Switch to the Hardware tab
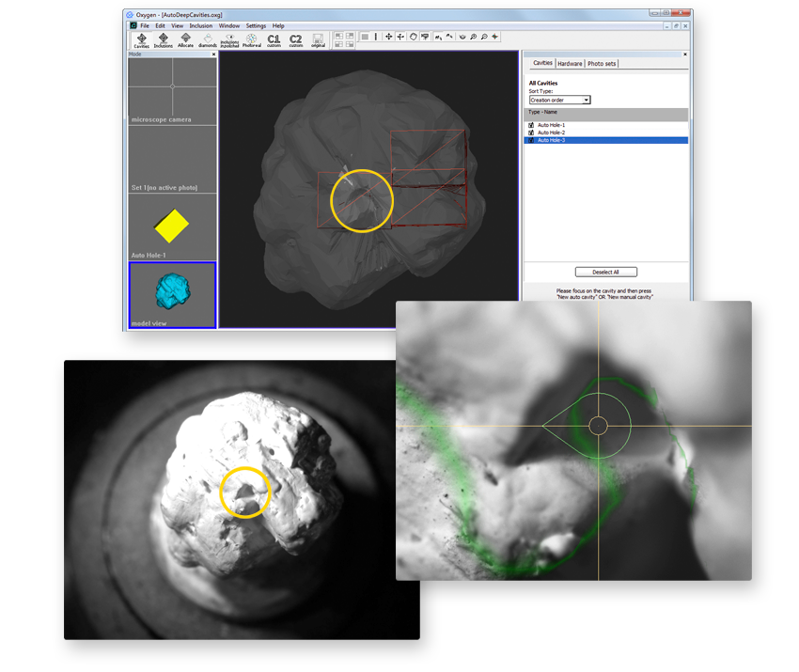The image size is (799, 672). tap(569, 63)
